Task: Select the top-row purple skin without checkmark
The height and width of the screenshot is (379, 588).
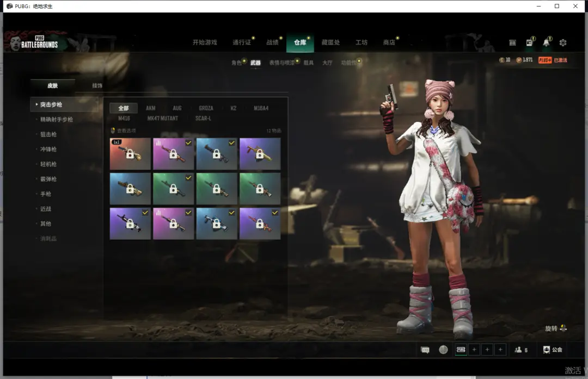Action: (x=260, y=154)
